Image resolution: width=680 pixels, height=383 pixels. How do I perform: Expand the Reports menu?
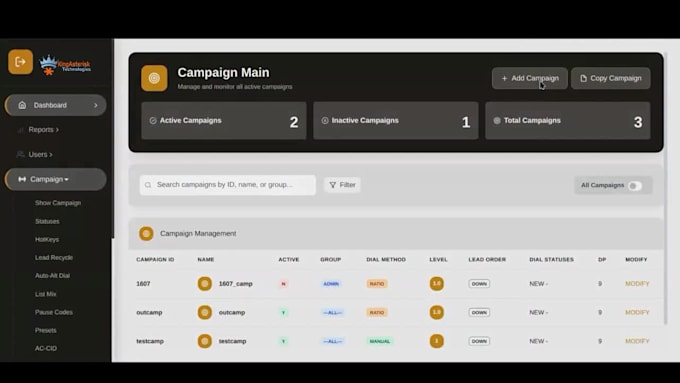(43, 130)
